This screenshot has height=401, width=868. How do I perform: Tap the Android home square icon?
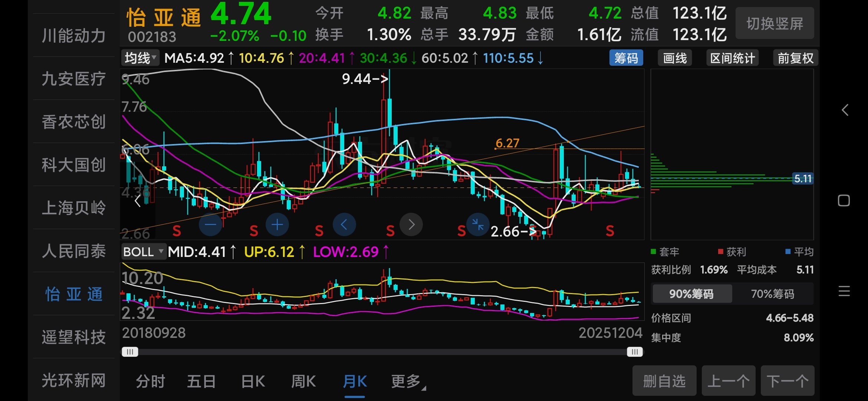[844, 200]
